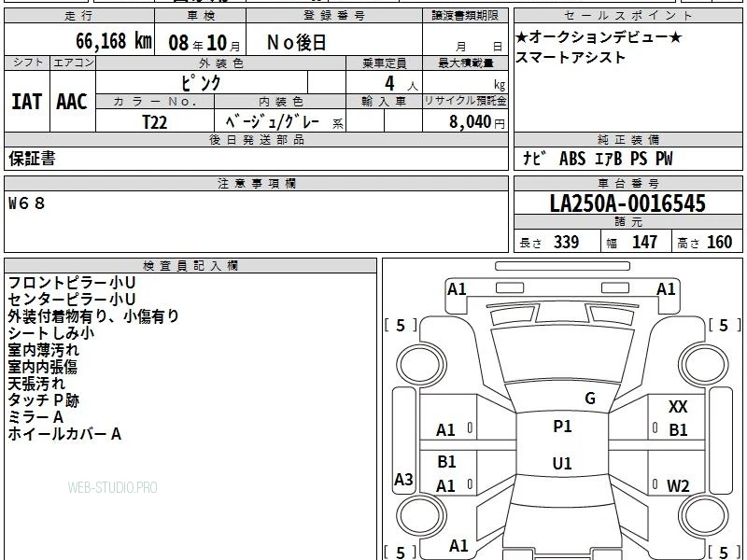This screenshot has height=560, width=747.
Task: Select the スマートアシスト sales point
Action: [571, 58]
